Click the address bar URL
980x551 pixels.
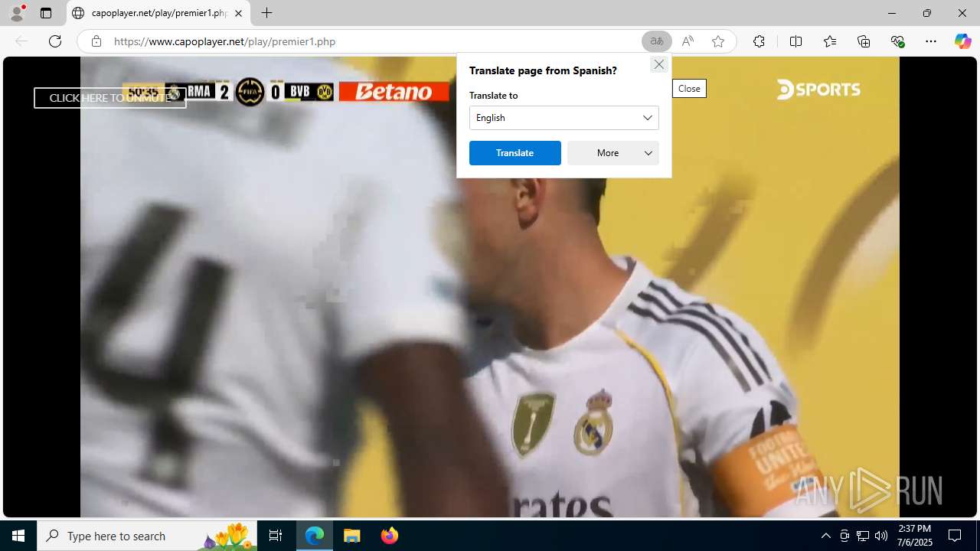(x=224, y=41)
